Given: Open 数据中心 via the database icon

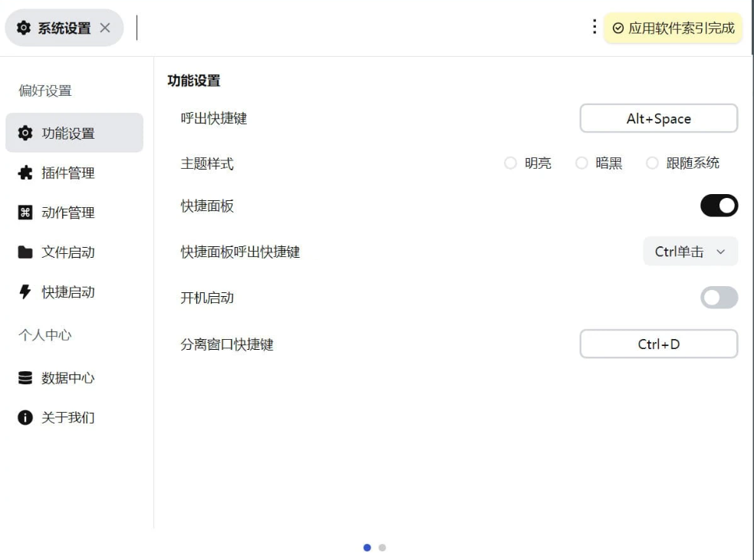Looking at the screenshot, I should tap(25, 377).
